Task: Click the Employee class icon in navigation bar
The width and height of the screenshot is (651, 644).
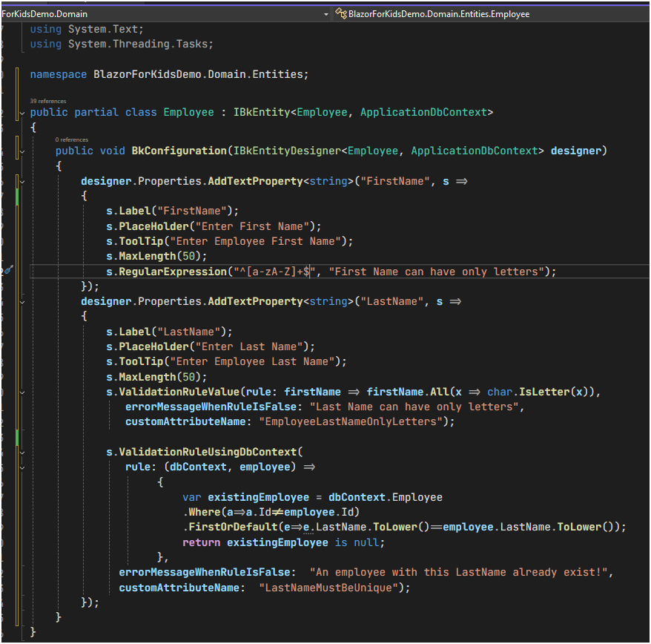Action: (x=341, y=13)
